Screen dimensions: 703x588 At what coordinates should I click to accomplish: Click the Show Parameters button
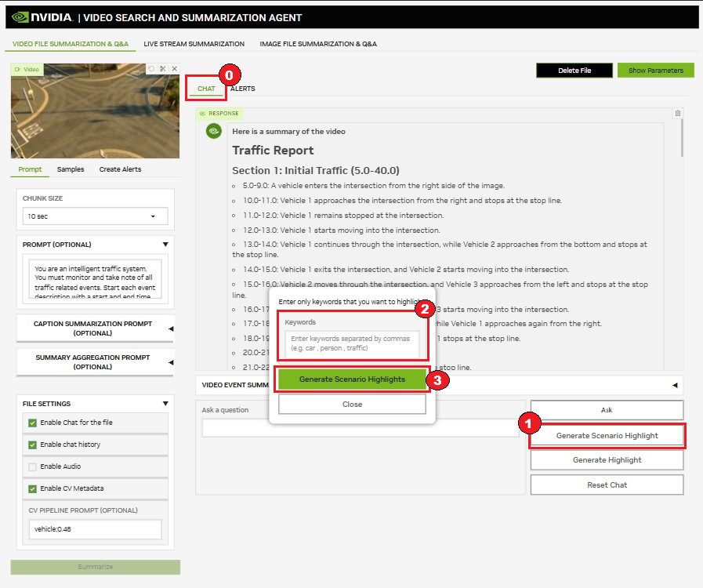coord(655,71)
